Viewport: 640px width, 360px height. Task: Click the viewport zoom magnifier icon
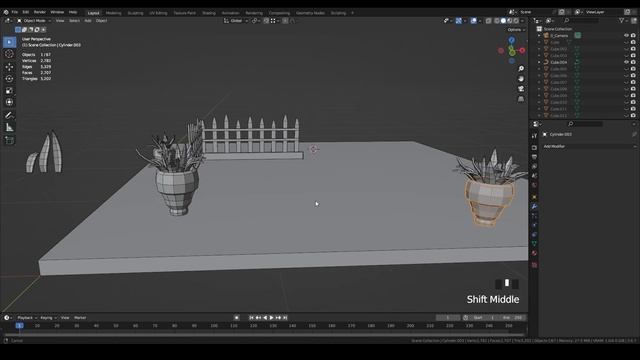[521, 69]
